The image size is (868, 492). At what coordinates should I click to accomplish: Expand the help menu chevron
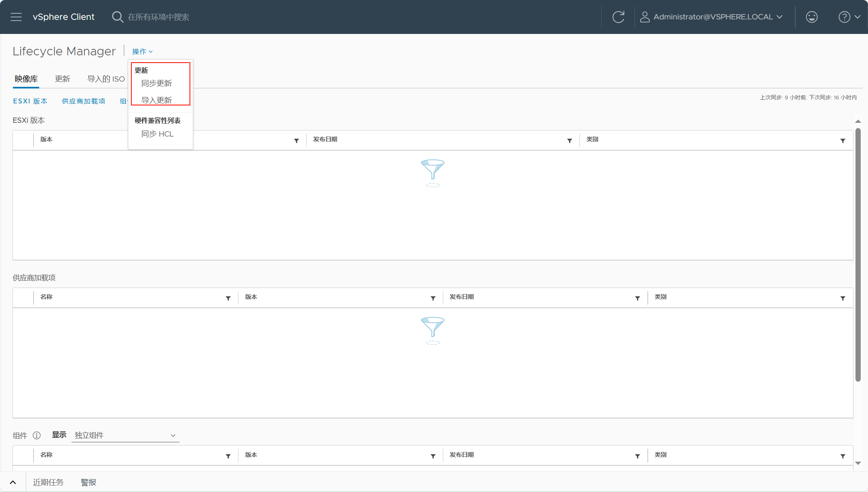click(857, 17)
